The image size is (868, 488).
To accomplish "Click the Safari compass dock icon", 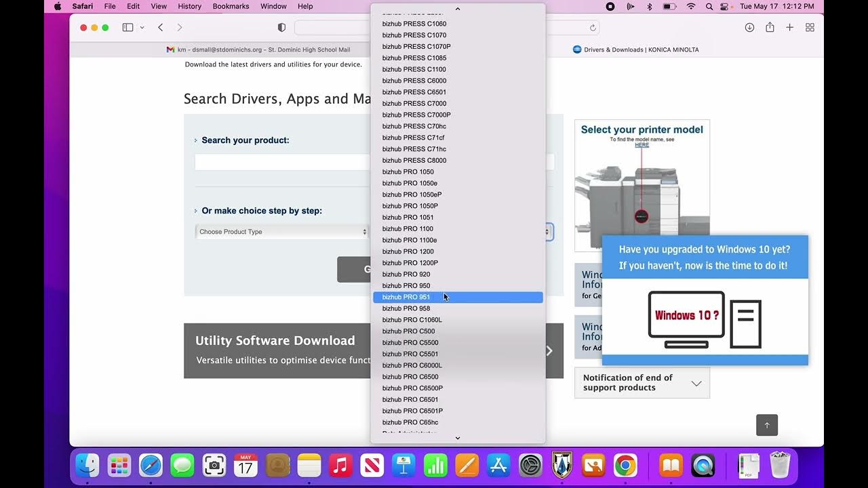I will pyautogui.click(x=151, y=466).
